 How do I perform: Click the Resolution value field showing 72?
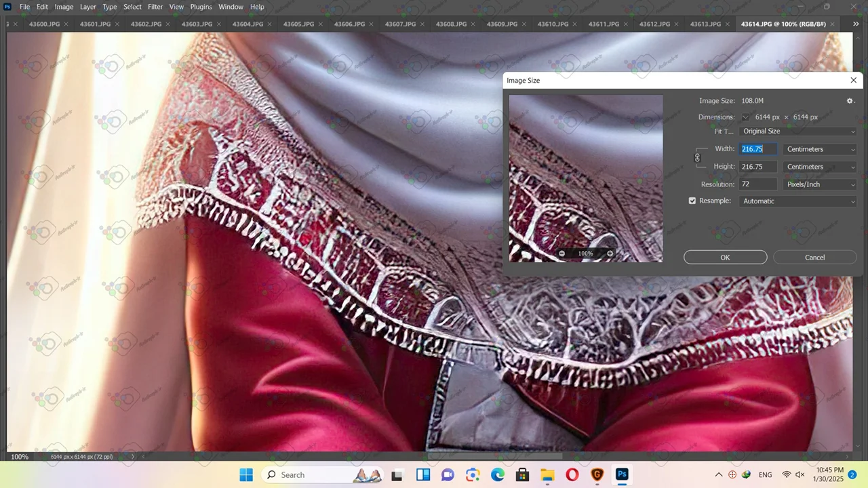(x=757, y=184)
